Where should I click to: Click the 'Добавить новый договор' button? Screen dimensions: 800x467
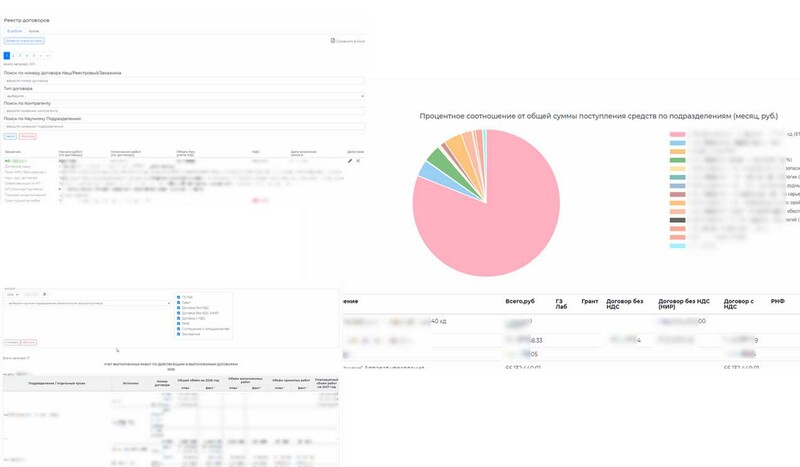pos(24,41)
